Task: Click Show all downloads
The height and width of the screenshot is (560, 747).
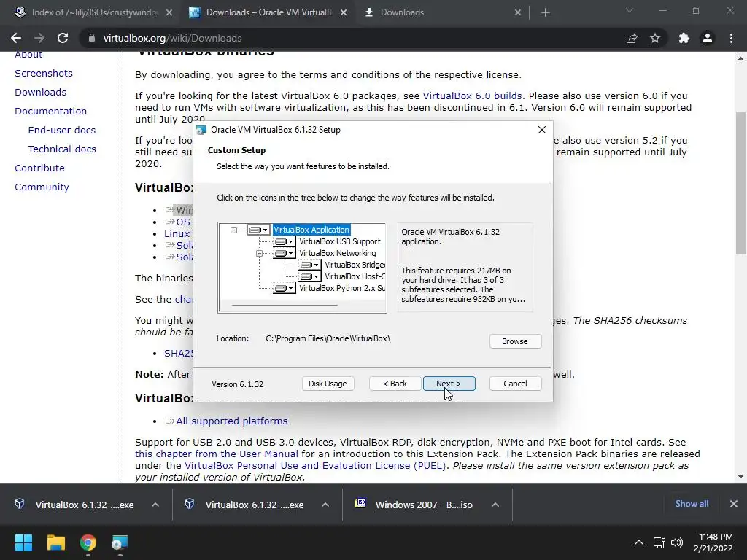Action: (x=692, y=504)
